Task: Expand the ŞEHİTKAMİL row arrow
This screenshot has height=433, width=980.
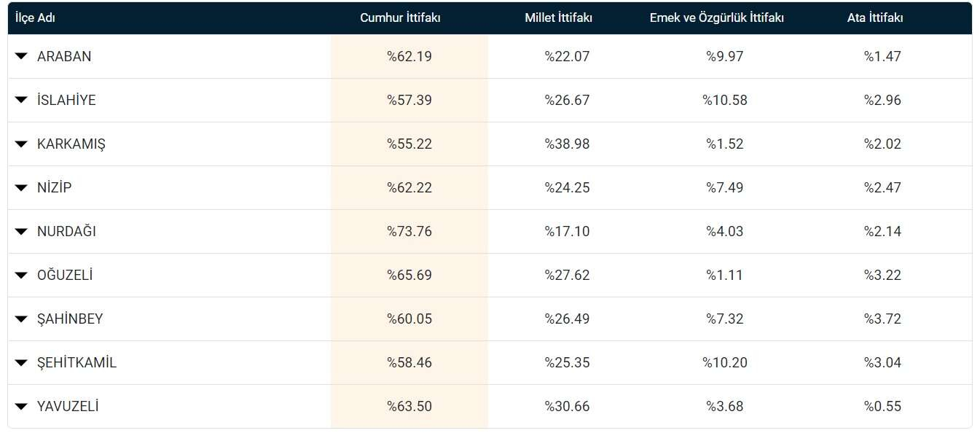Action: [x=21, y=362]
